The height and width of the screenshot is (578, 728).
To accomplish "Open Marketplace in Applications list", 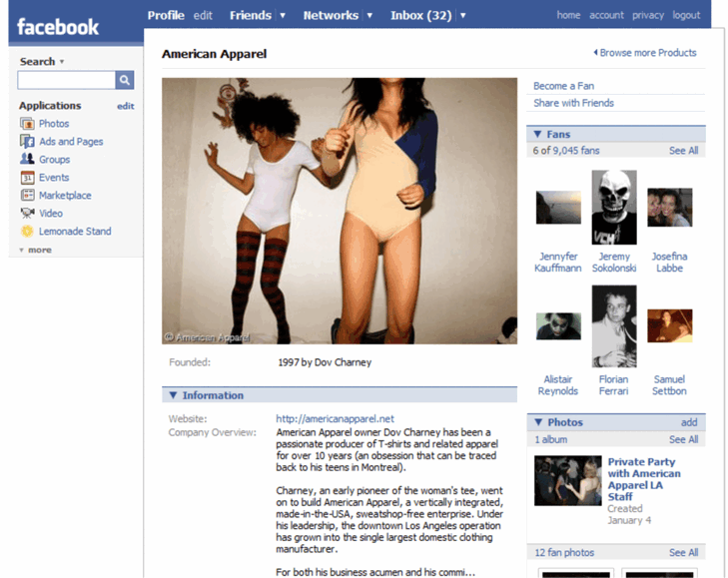I will (x=65, y=196).
